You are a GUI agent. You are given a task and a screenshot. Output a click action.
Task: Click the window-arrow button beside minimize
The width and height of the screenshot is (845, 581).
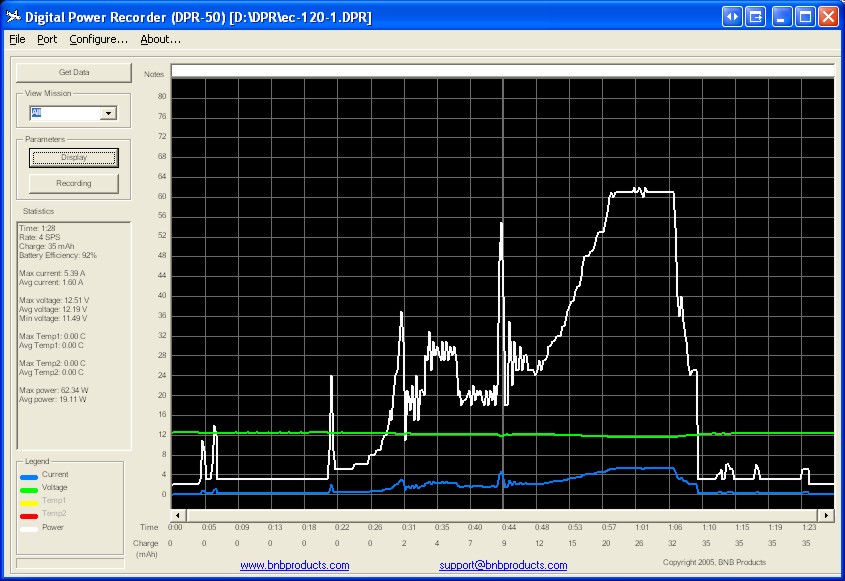point(756,17)
